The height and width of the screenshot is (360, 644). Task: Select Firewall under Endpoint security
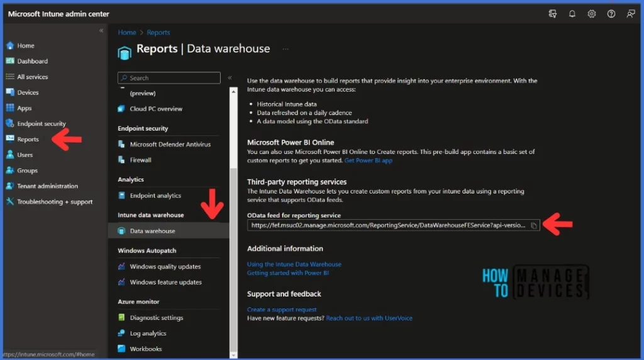140,160
